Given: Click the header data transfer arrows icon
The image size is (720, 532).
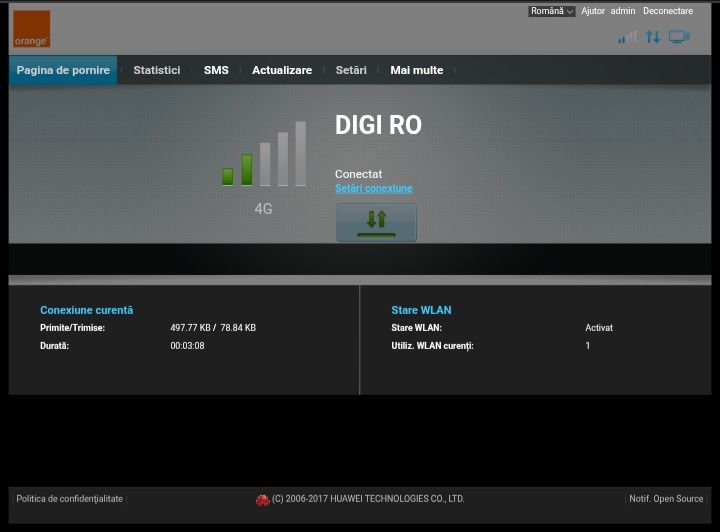Looking at the screenshot, I should (x=653, y=37).
